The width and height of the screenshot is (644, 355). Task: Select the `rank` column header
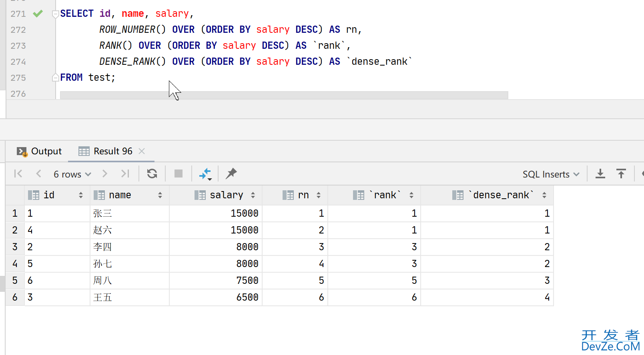[x=374, y=195]
